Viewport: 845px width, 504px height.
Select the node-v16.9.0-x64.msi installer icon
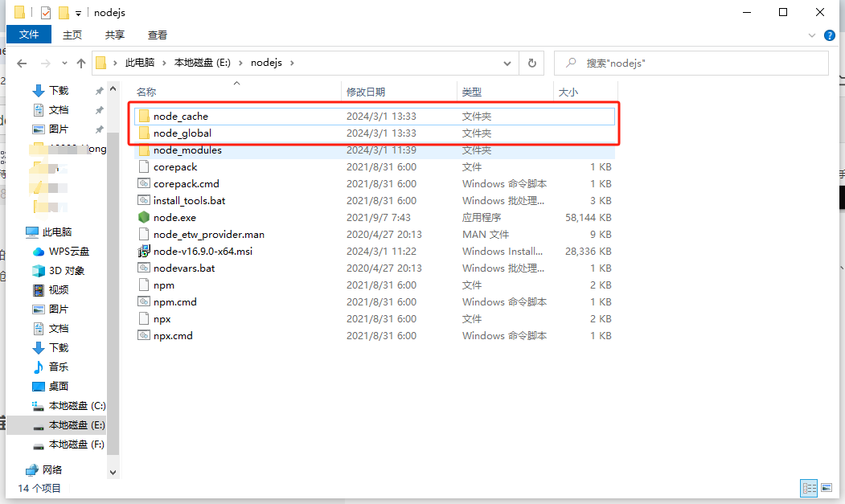144,252
